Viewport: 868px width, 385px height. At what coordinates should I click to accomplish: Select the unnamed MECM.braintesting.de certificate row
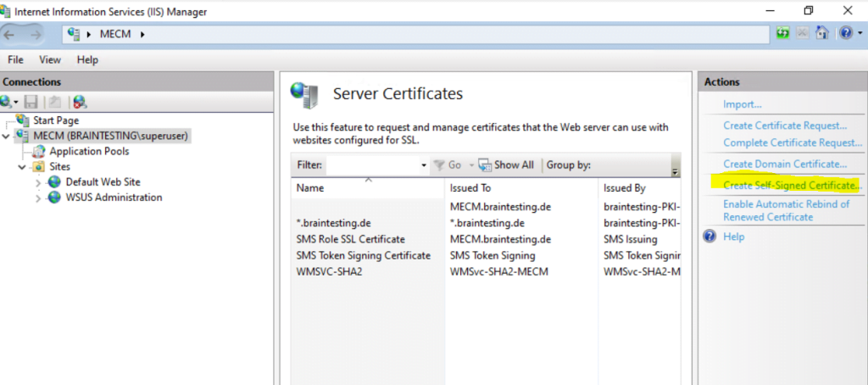pyautogui.click(x=486, y=207)
